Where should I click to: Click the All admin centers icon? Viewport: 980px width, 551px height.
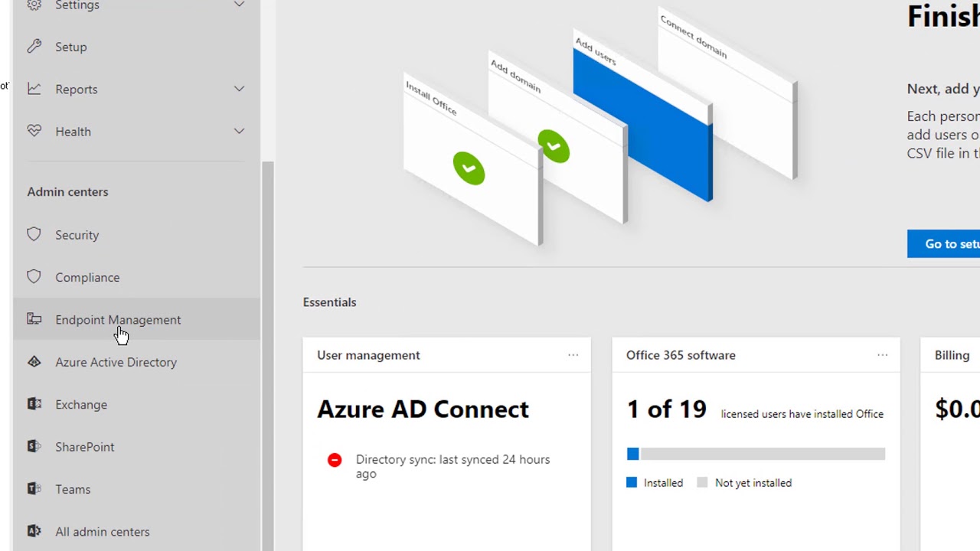(x=34, y=531)
